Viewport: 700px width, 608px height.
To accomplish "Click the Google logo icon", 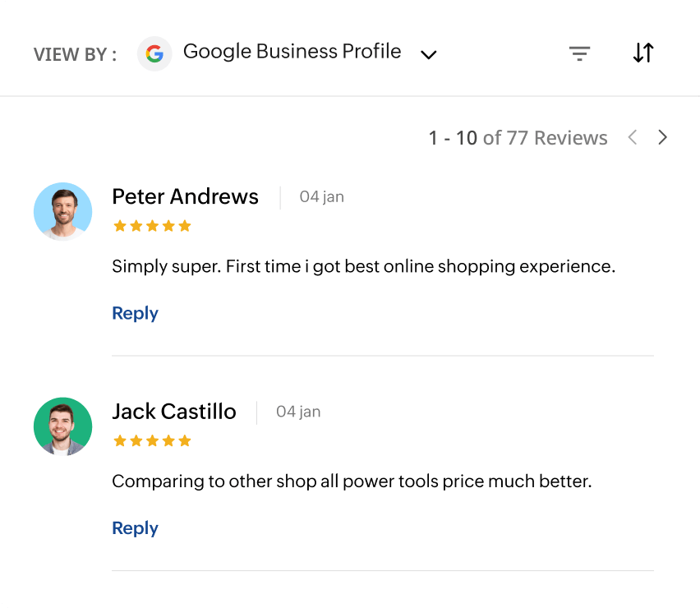I will click(x=154, y=54).
